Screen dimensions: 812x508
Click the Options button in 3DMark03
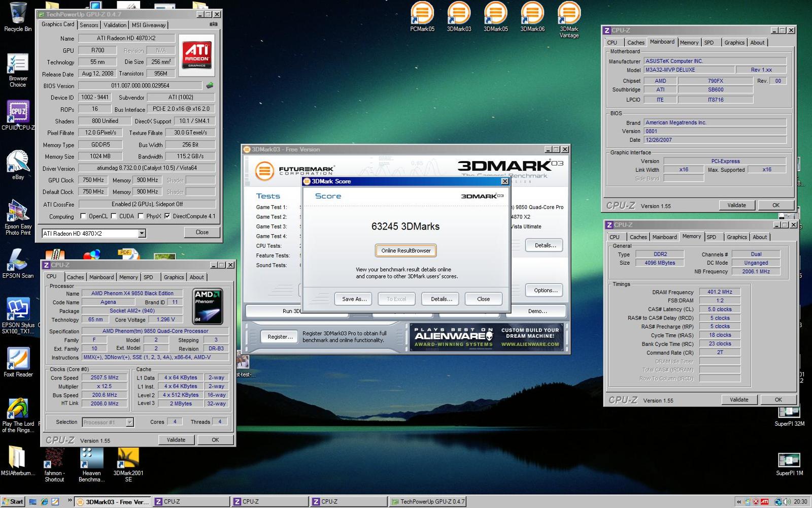pyautogui.click(x=545, y=290)
